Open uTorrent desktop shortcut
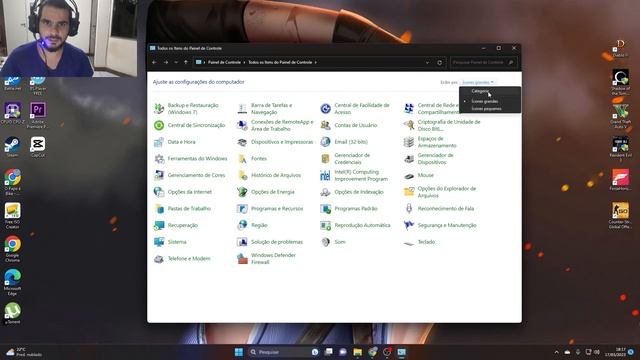640x360 pixels. pos(12,313)
